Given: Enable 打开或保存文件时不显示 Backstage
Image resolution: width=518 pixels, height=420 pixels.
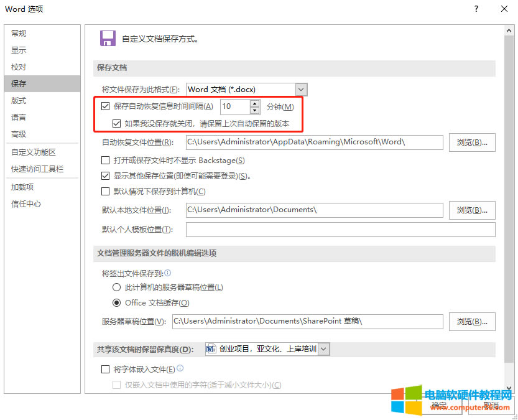Looking at the screenshot, I should click(105, 161).
